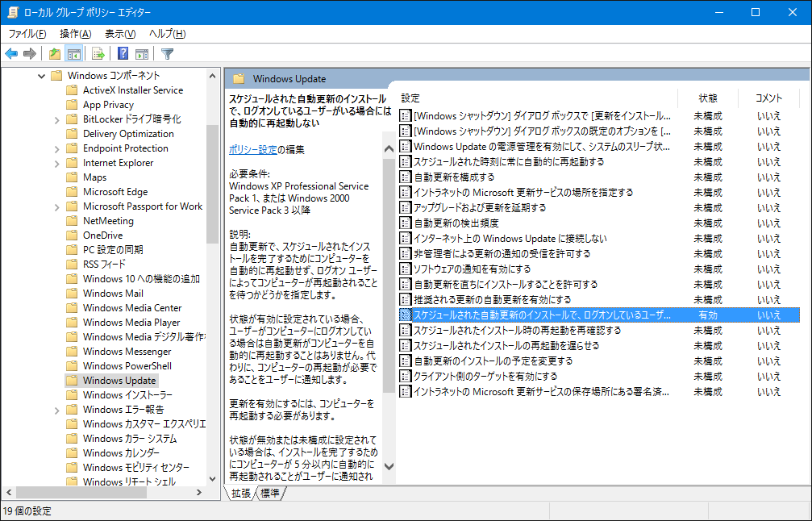This screenshot has height=521, width=812.
Task: Expand the Endpoint Protection node
Action: click(57, 148)
